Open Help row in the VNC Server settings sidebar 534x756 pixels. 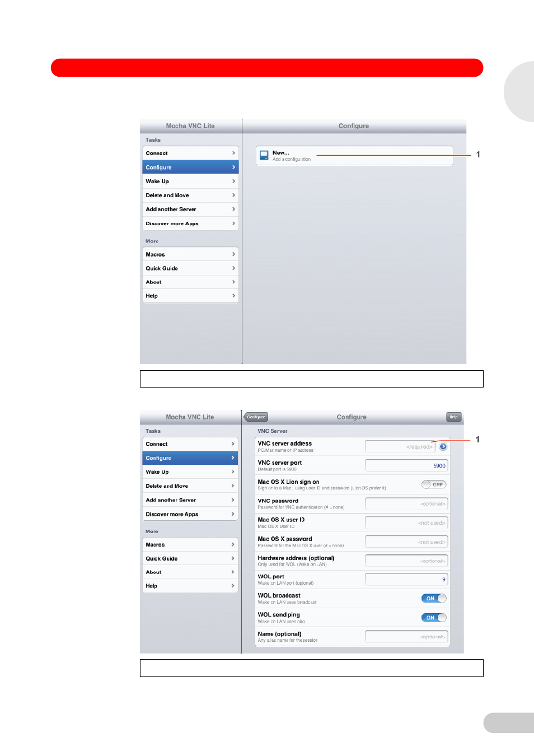(x=190, y=586)
